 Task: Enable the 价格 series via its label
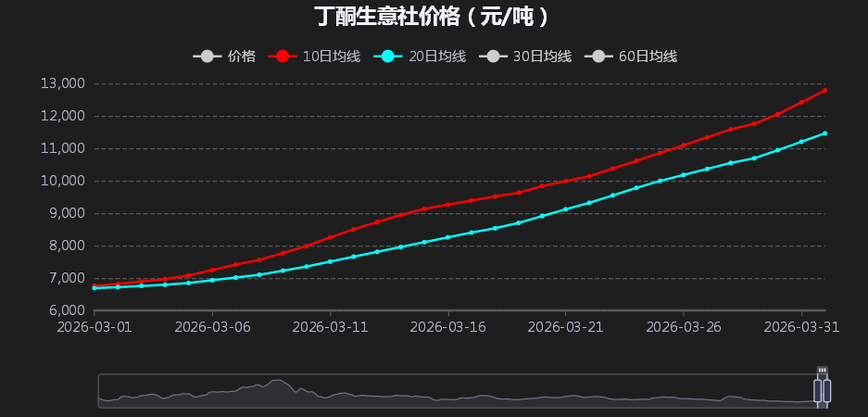(242, 57)
